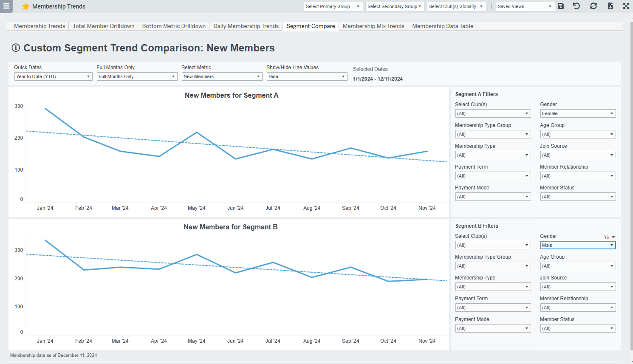This screenshot has height=364, width=633.
Task: Clear the Segment B Gender filter
Action: click(x=606, y=237)
